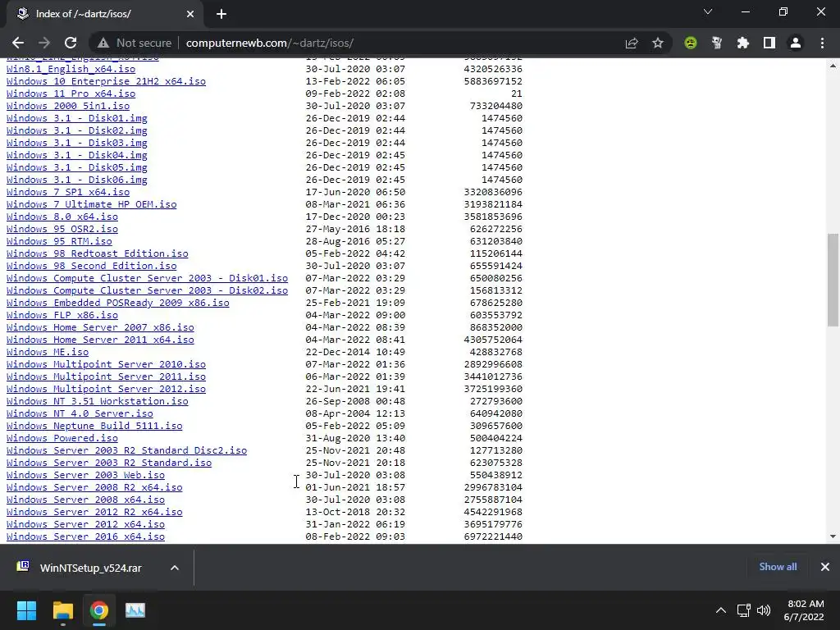Click the extension icon beside puzzle piece
The height and width of the screenshot is (630, 840).
717,43
